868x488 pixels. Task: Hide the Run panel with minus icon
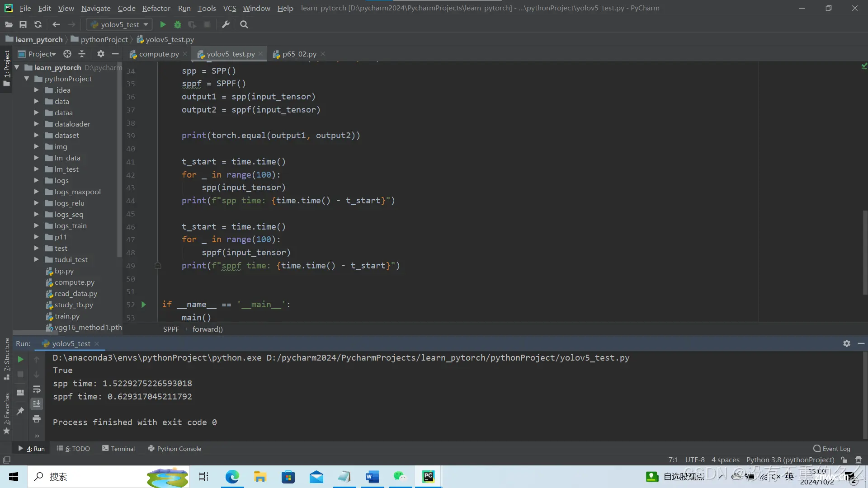pos(861,343)
